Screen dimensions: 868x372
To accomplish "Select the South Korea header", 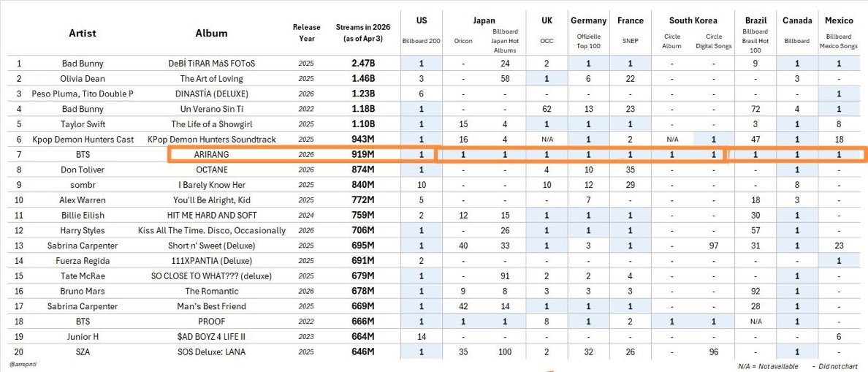I will [693, 20].
